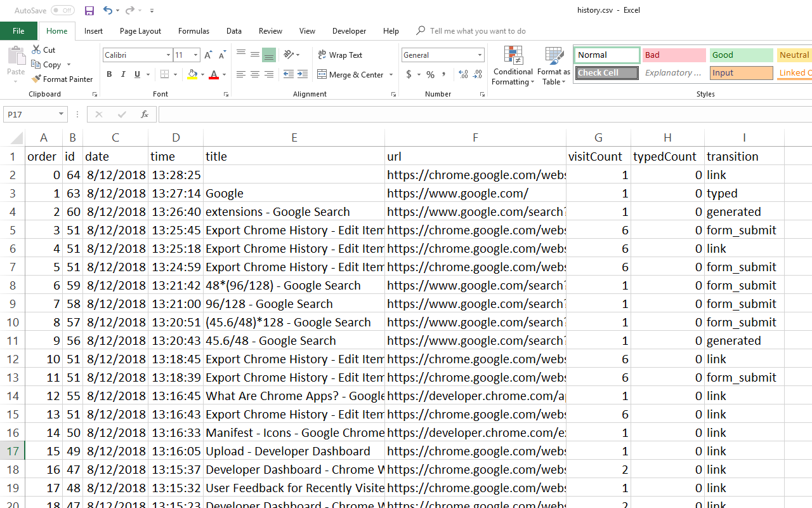Screen dimensions: 812x508
Task: Increase the font size
Action: pos(208,55)
